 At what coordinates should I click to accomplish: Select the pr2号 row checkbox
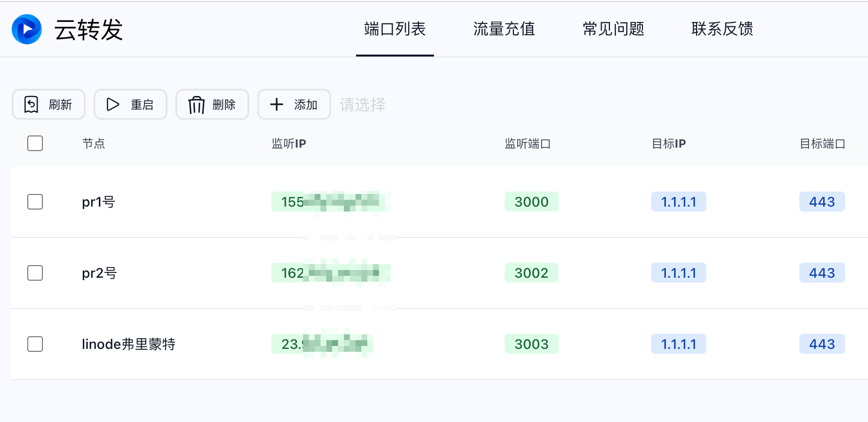(35, 273)
